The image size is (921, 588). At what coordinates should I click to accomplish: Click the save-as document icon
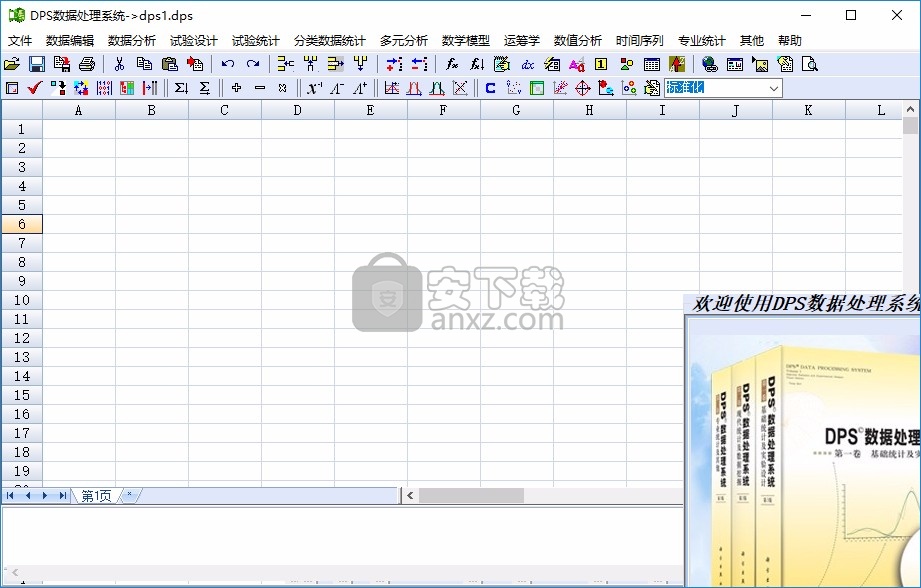click(62, 64)
